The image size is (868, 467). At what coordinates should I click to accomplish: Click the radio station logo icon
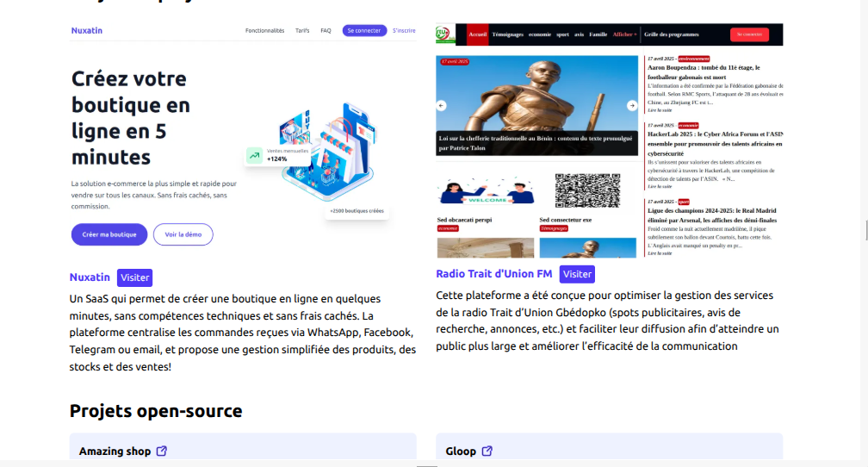pyautogui.click(x=444, y=34)
